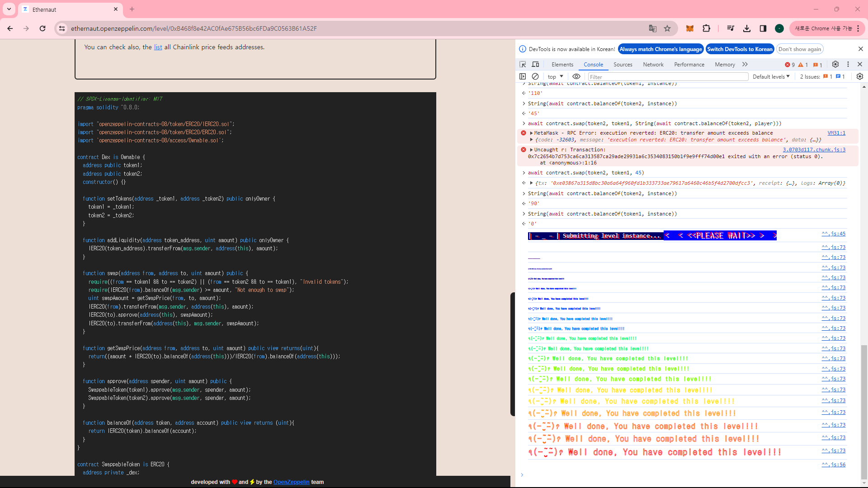Activate the DevTools inspect element tool
The width and height of the screenshot is (868, 488).
pos(523,64)
